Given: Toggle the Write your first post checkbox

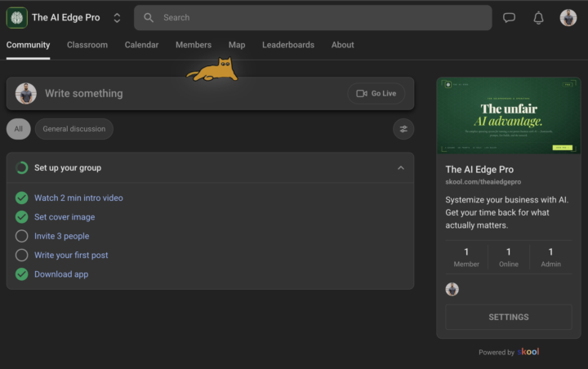Looking at the screenshot, I should [x=22, y=255].
